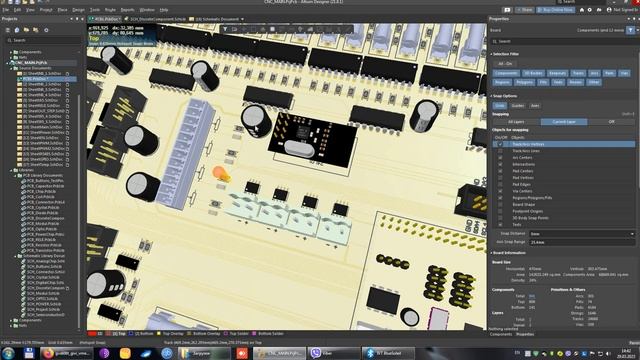Viewport: 640px width, 360px height.
Task: Toggle the Guides snap option
Action: coord(518,106)
